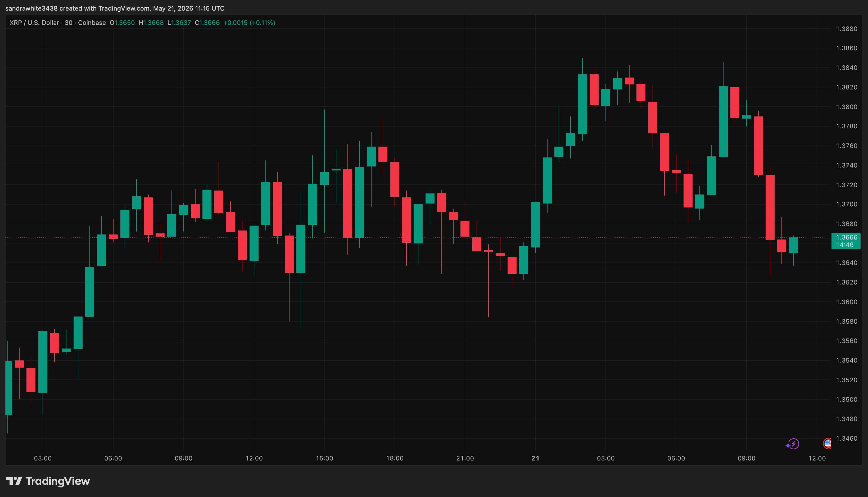Click the 1.3540 price axis label
Image resolution: width=868 pixels, height=497 pixels.
click(x=847, y=360)
